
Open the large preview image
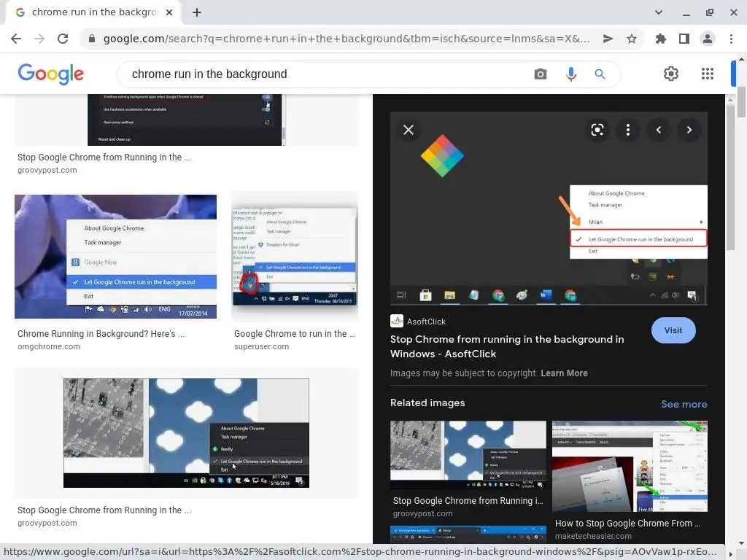pos(549,208)
